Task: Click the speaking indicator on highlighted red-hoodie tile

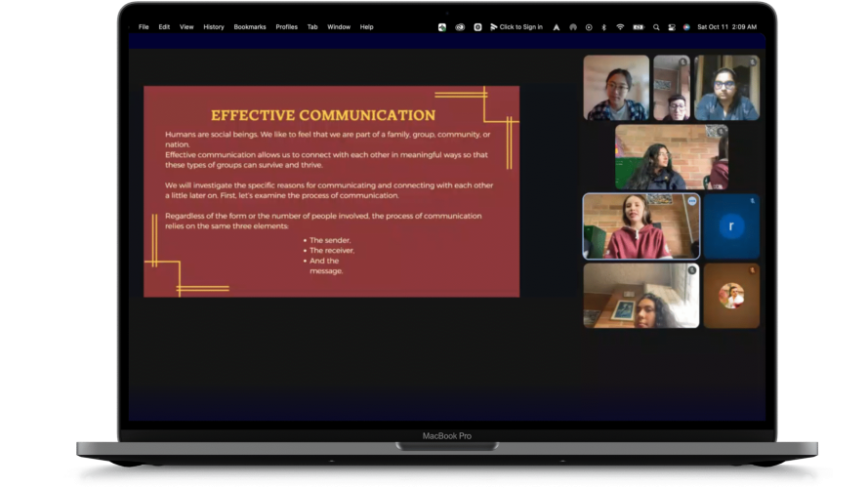Action: [x=691, y=200]
